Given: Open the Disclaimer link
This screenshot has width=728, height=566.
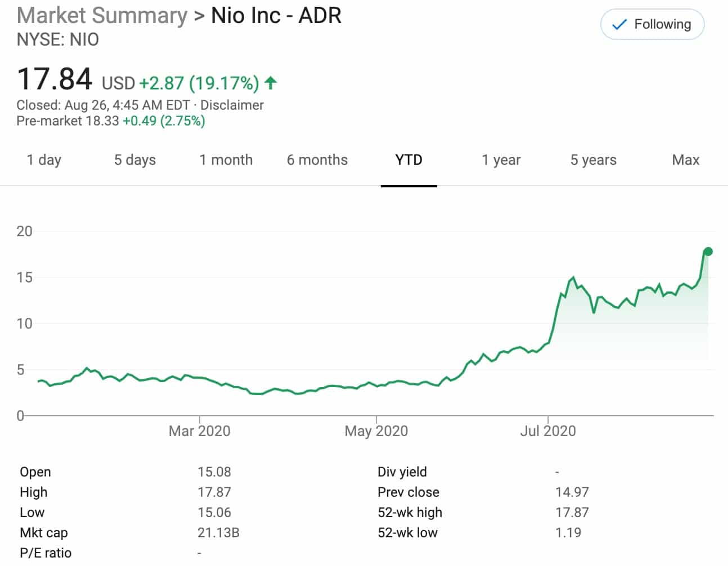Looking at the screenshot, I should pos(232,105).
